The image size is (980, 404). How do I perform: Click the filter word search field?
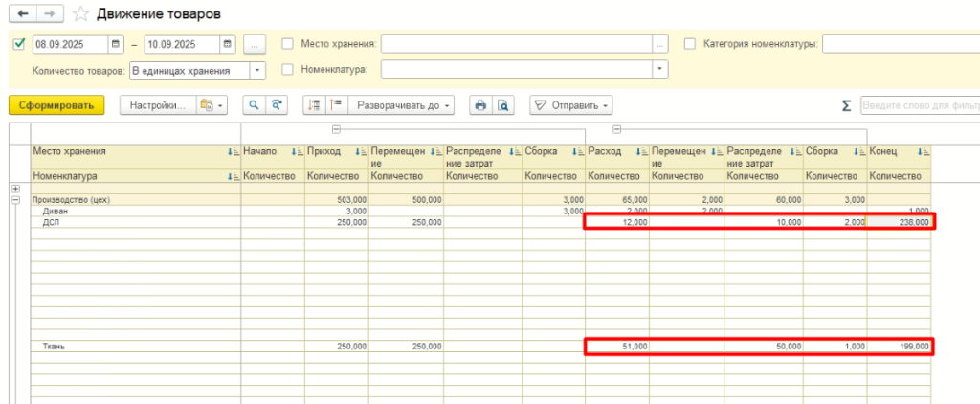click(920, 105)
